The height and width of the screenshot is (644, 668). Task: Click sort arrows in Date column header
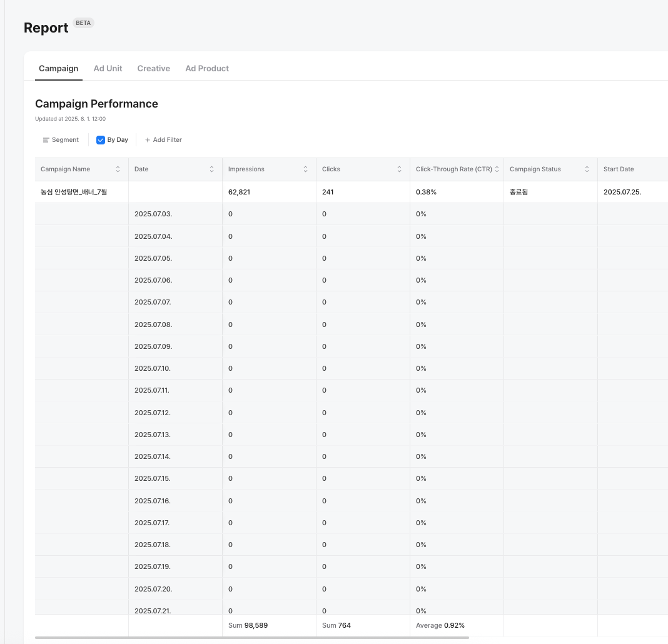[x=212, y=169]
